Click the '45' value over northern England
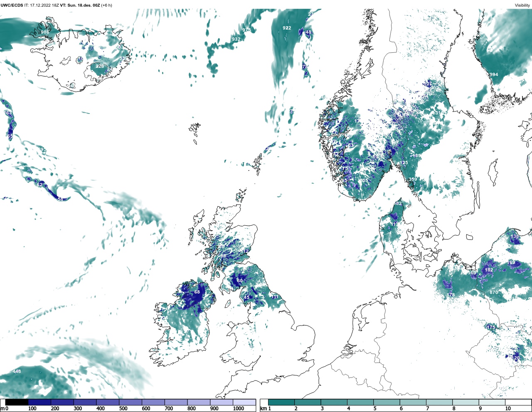 (247, 297)
